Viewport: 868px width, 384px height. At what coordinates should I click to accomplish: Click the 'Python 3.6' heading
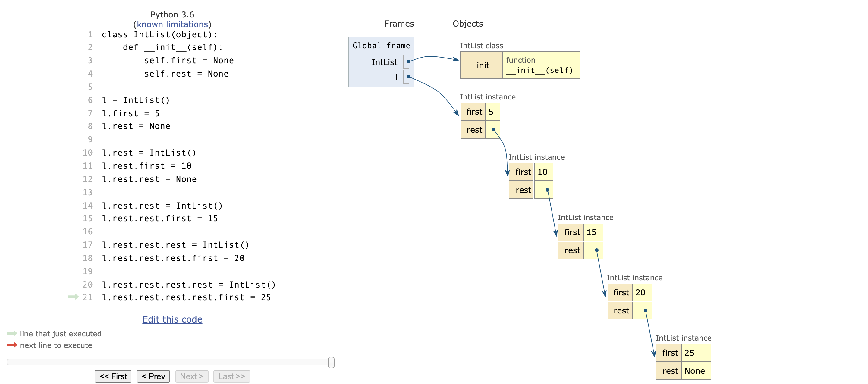pyautogui.click(x=172, y=14)
